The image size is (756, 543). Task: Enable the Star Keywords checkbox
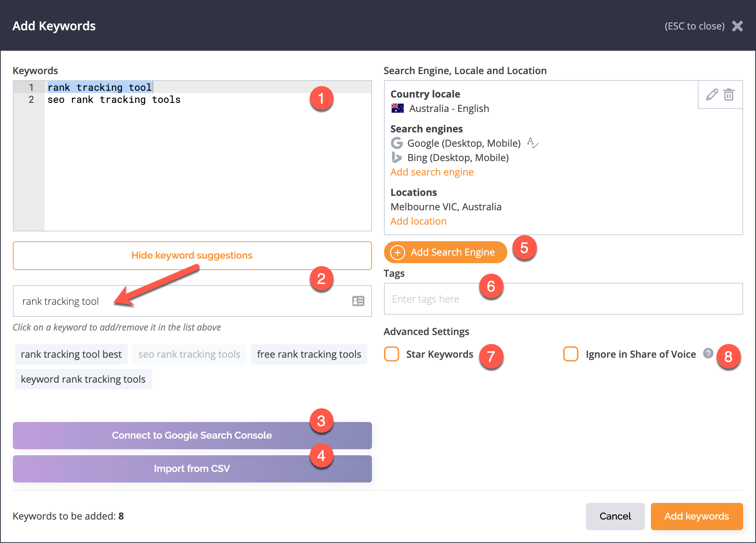[392, 354]
